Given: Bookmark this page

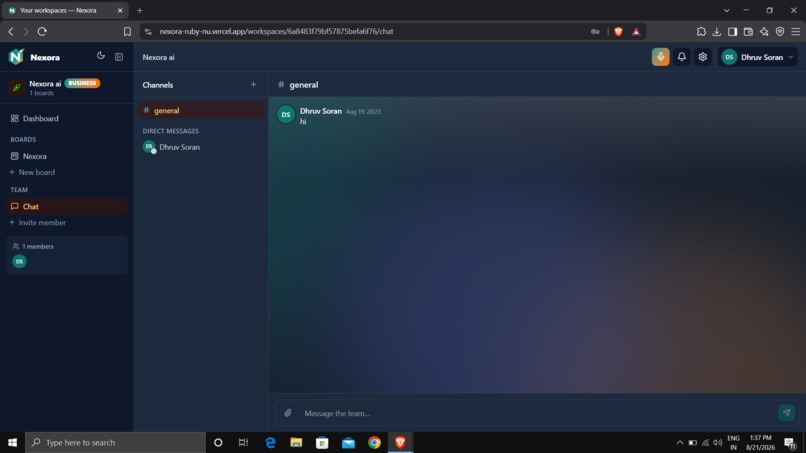Looking at the screenshot, I should point(127,31).
